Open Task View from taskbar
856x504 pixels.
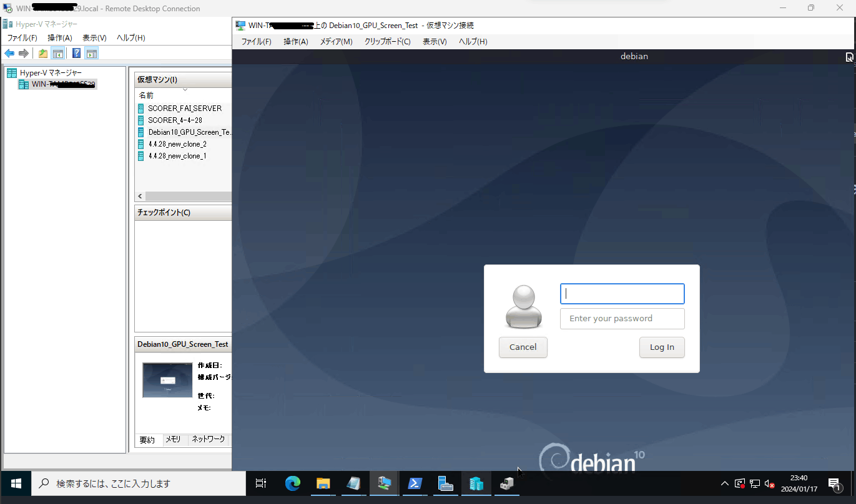click(x=261, y=483)
